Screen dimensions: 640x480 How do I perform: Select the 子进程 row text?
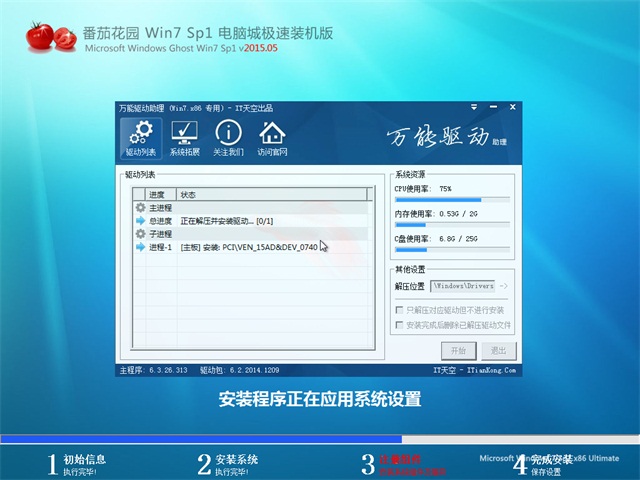click(160, 234)
